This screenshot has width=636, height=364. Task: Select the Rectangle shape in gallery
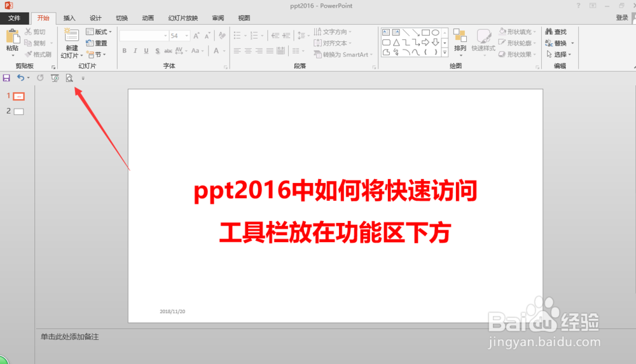pyautogui.click(x=425, y=32)
